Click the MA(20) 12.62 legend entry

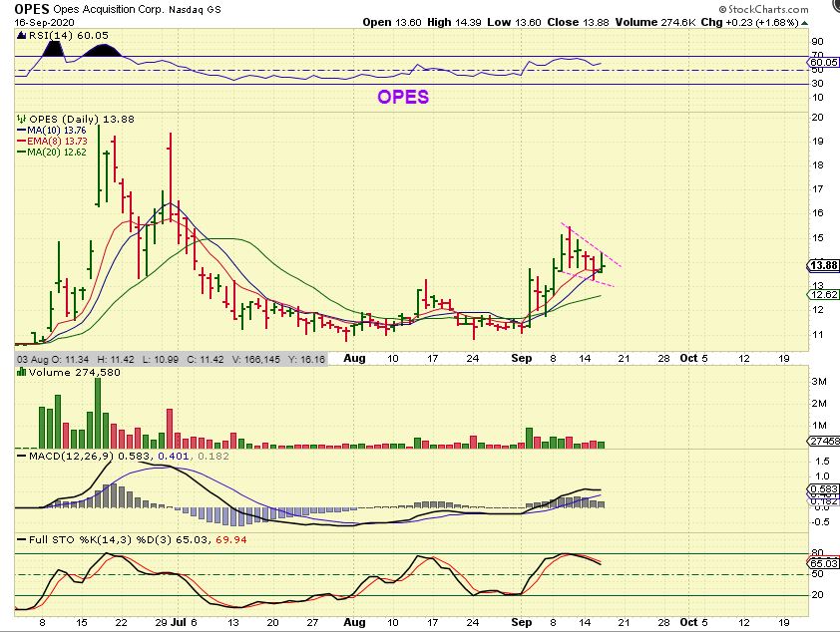point(53,152)
